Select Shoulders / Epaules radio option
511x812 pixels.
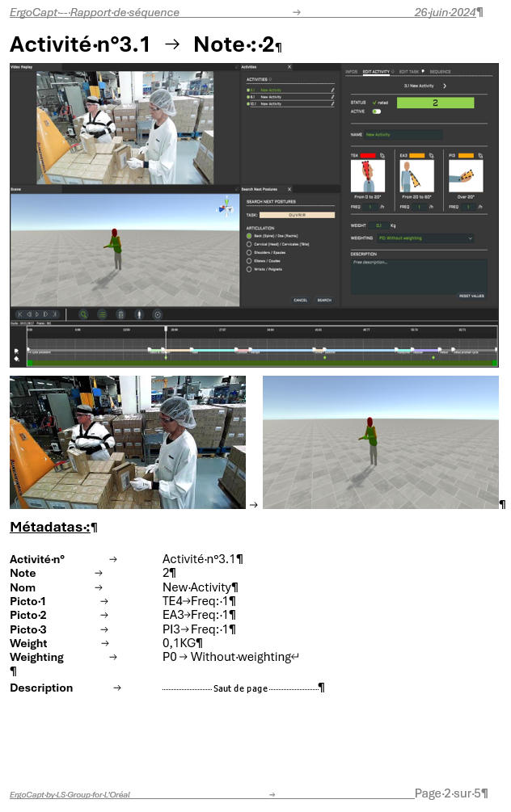point(249,252)
